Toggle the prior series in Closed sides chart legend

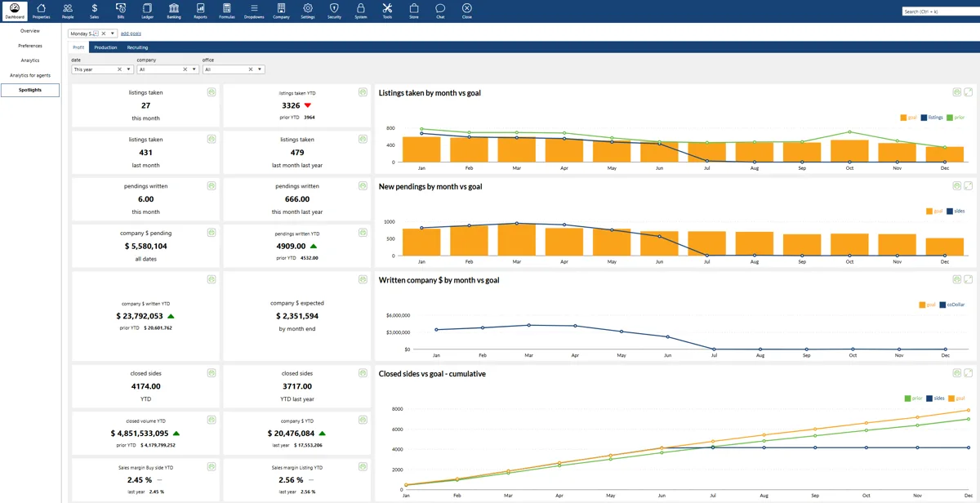tap(913, 398)
